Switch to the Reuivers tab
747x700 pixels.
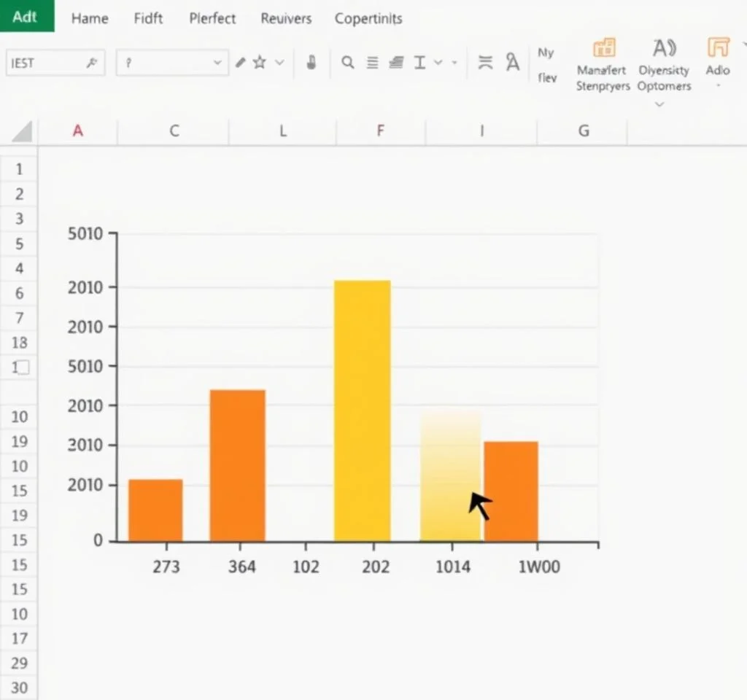286,19
